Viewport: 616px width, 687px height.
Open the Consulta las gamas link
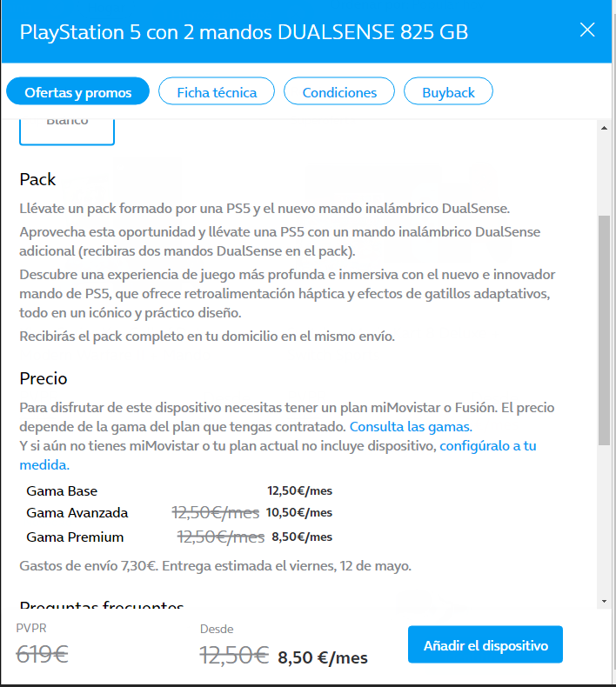(x=411, y=427)
